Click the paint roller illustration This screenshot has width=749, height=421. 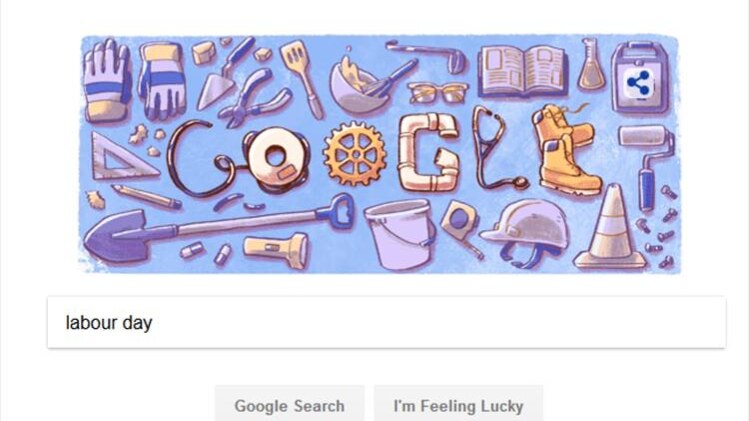(647, 166)
